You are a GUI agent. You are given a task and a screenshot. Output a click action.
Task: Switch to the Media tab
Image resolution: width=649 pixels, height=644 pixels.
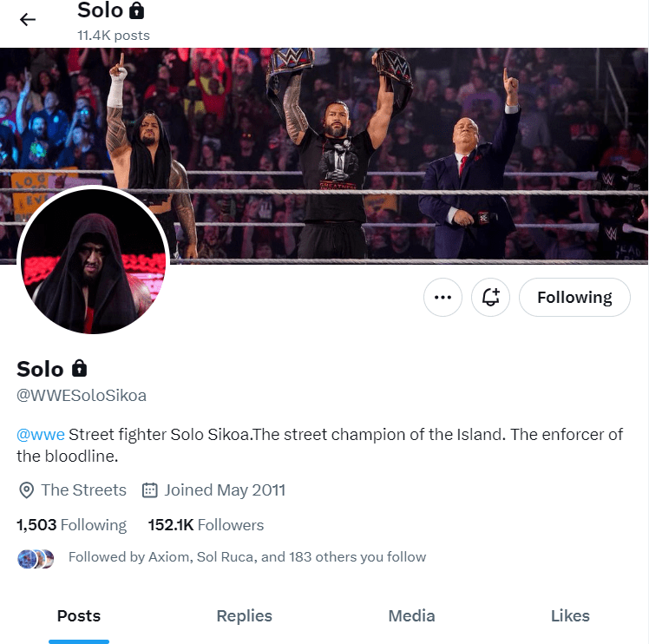click(x=411, y=616)
